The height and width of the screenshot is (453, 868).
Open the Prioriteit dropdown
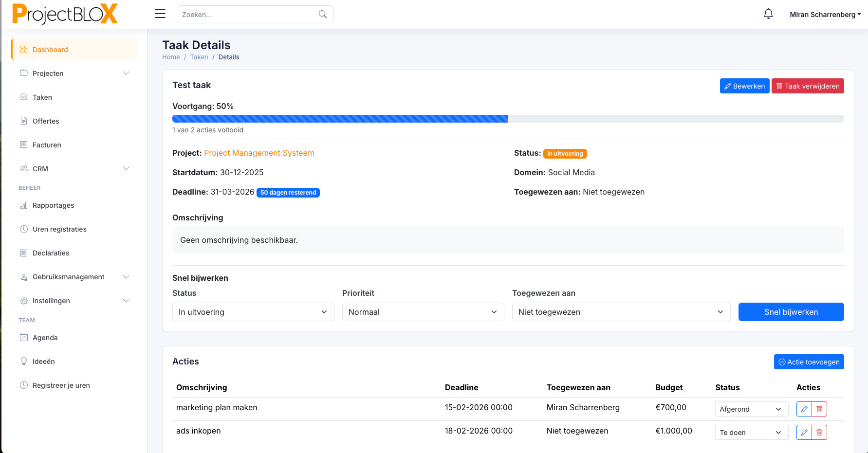[423, 312]
